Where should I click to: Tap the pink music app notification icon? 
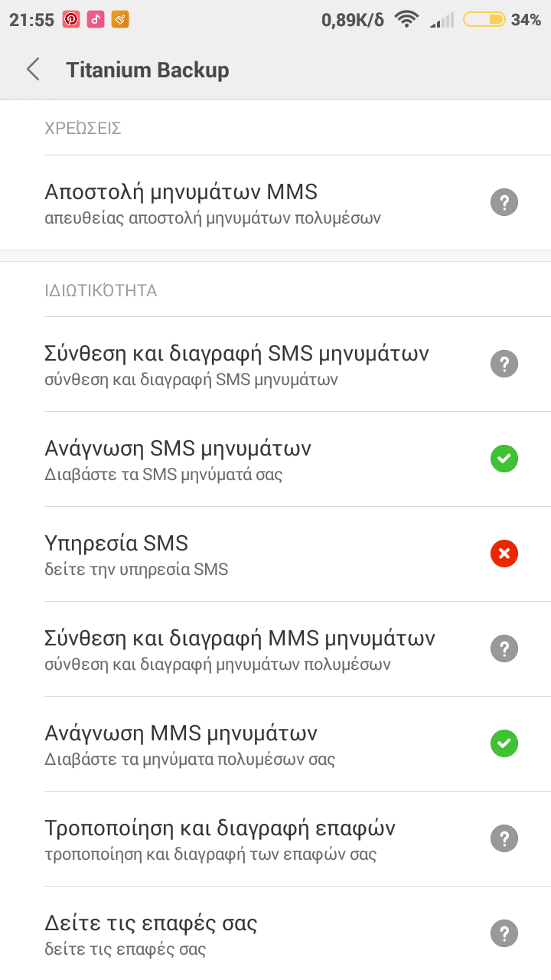(x=96, y=20)
